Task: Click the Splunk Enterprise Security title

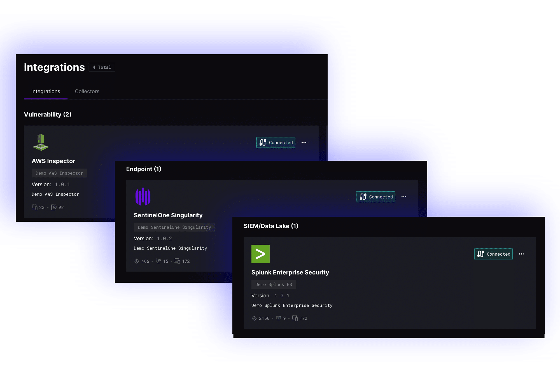Action: (290, 272)
